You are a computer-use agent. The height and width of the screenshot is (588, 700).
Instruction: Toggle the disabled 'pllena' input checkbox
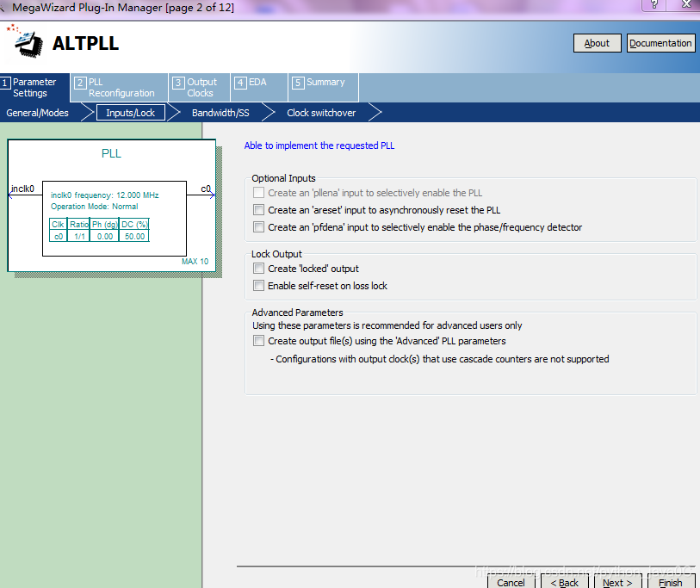[258, 193]
